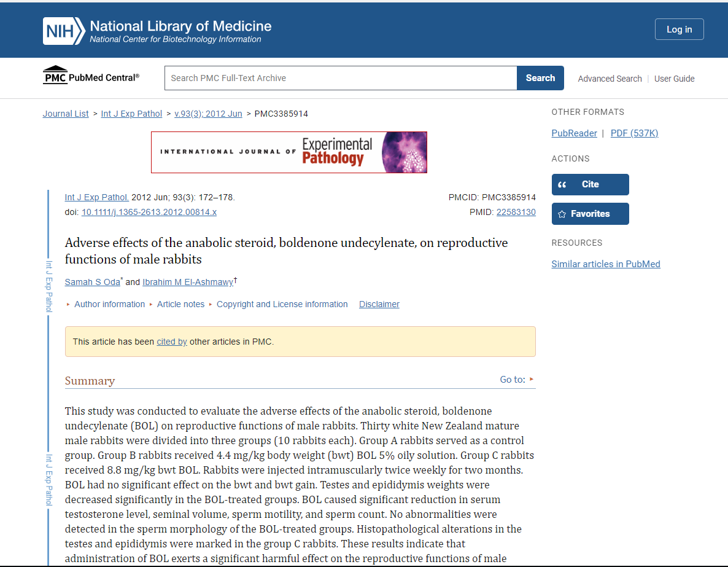Click the Log in button
The width and height of the screenshot is (728, 567).
point(679,29)
